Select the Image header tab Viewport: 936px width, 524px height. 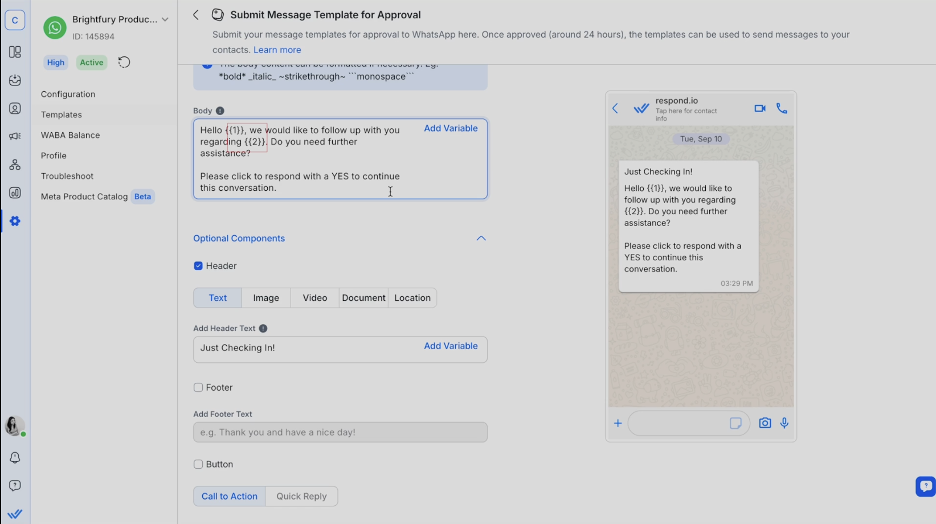tap(266, 298)
